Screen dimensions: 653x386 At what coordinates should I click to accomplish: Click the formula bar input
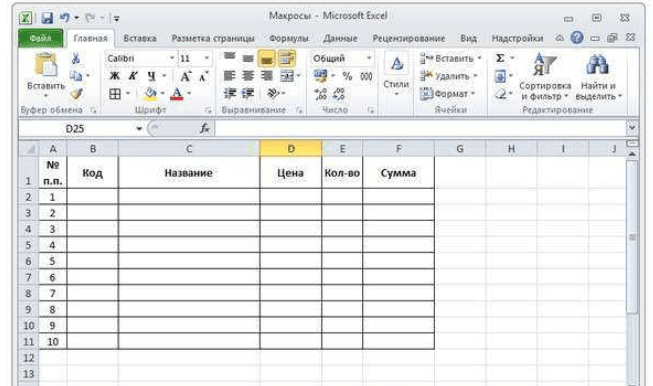tap(421, 129)
